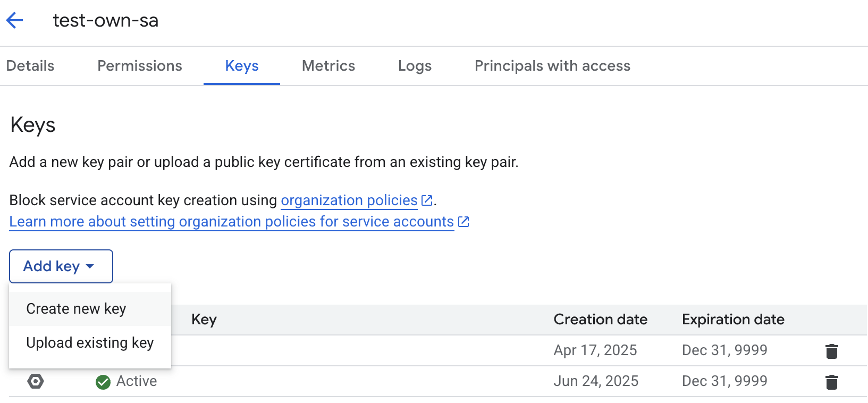Click external link icon after Learn more link

click(464, 222)
